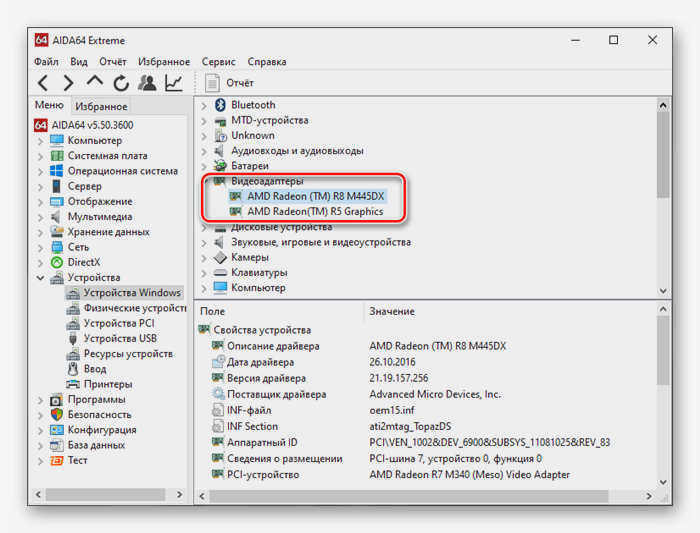Expand the Bluetooth device category
Screen dimensions: 700x533
coord(204,106)
